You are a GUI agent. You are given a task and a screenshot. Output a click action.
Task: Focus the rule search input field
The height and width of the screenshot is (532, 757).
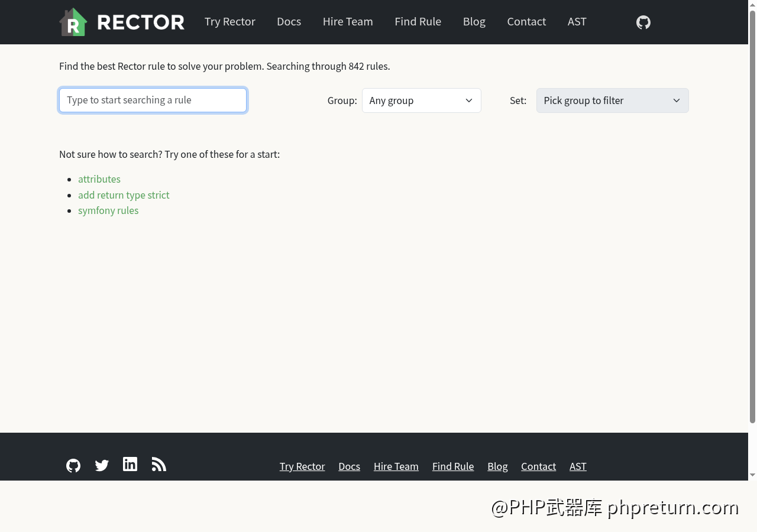click(153, 100)
